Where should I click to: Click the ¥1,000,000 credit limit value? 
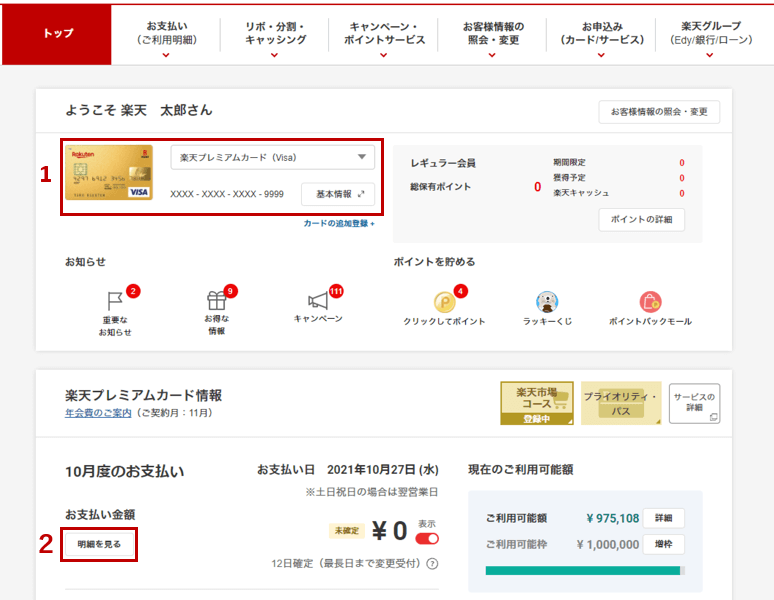pyautogui.click(x=608, y=544)
